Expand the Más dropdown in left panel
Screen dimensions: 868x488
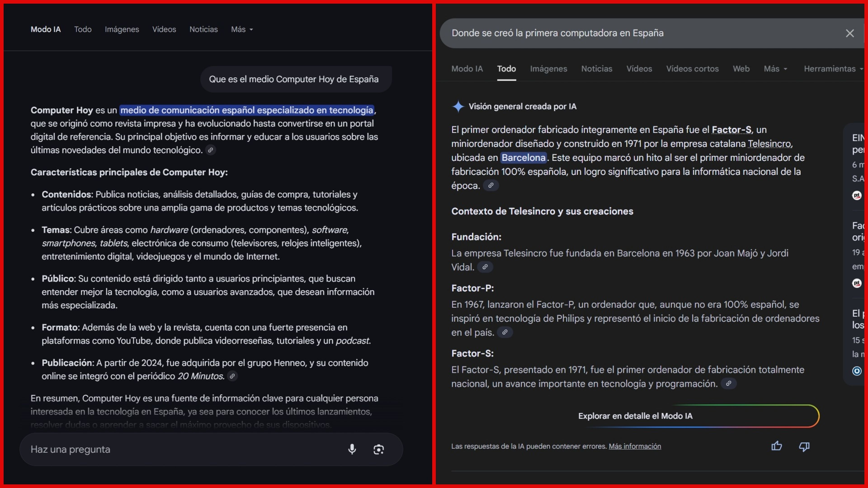[x=242, y=29]
